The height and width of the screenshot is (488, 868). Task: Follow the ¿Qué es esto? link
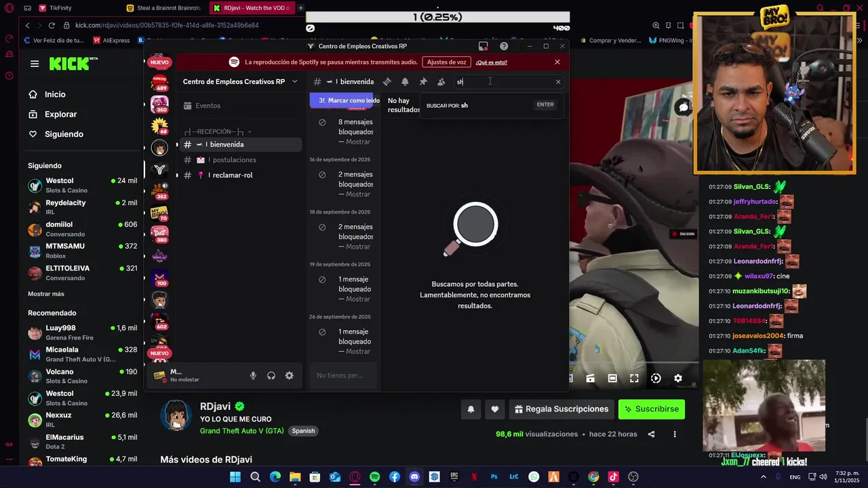[x=491, y=62]
